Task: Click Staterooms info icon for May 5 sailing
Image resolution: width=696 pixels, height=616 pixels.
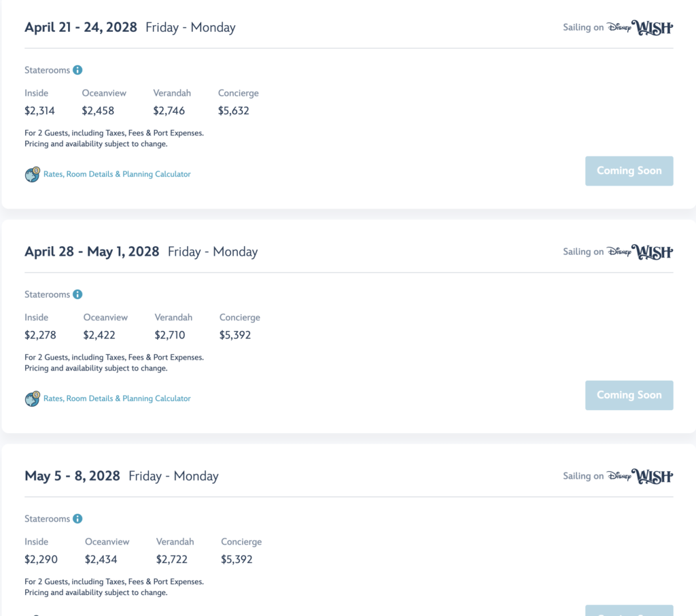Action: point(77,519)
